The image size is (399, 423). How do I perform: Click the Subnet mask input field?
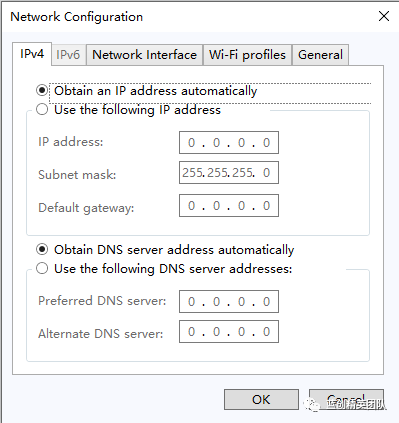(x=229, y=173)
